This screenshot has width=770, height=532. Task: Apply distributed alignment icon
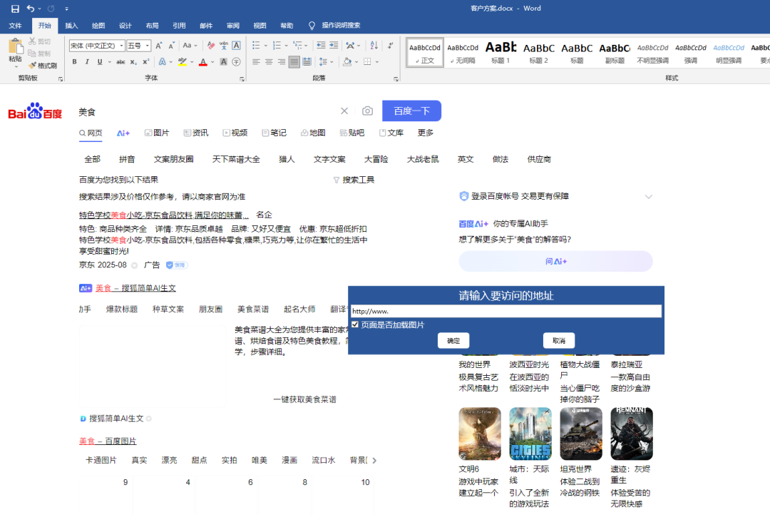pyautogui.click(x=307, y=62)
